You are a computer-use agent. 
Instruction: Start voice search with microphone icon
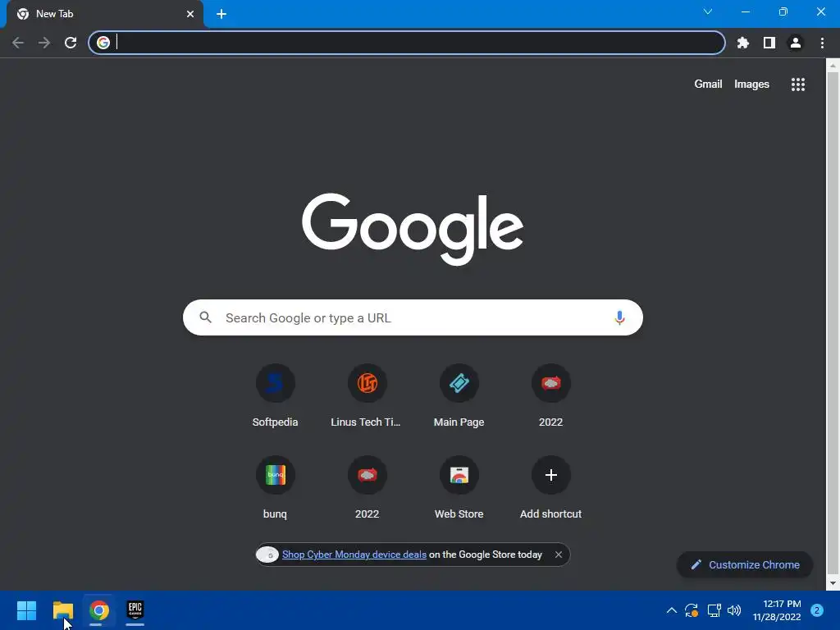tap(619, 317)
